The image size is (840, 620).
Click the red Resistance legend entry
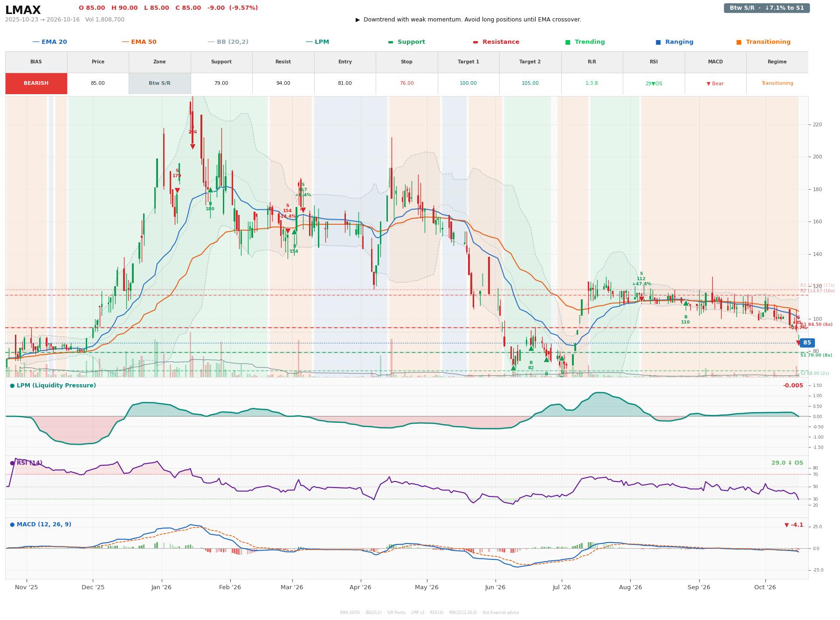pyautogui.click(x=496, y=42)
